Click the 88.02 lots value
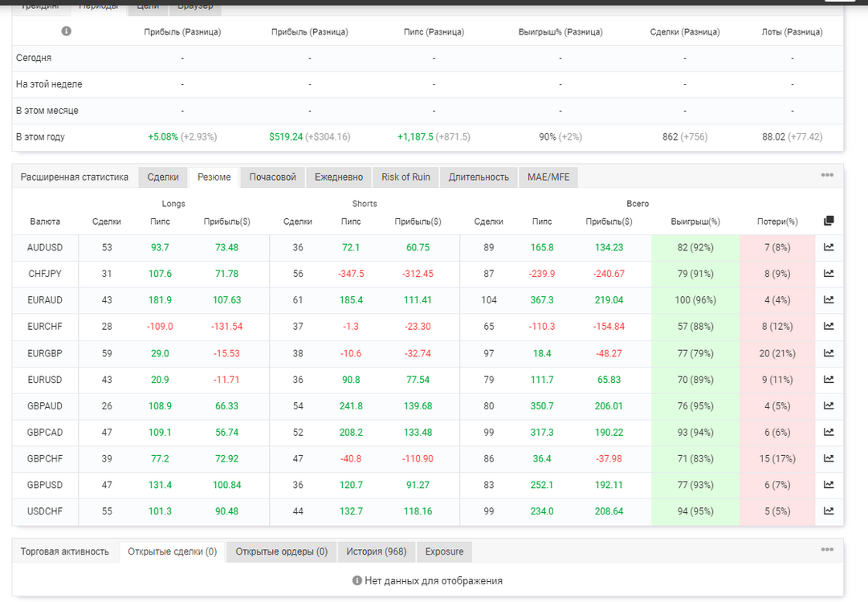The height and width of the screenshot is (602, 868). (x=773, y=136)
